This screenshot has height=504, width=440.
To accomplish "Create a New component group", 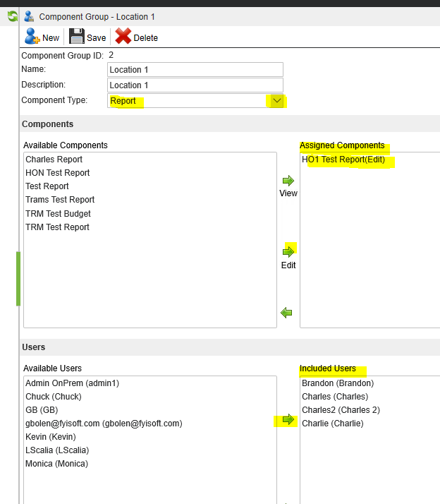I will 42,37.
